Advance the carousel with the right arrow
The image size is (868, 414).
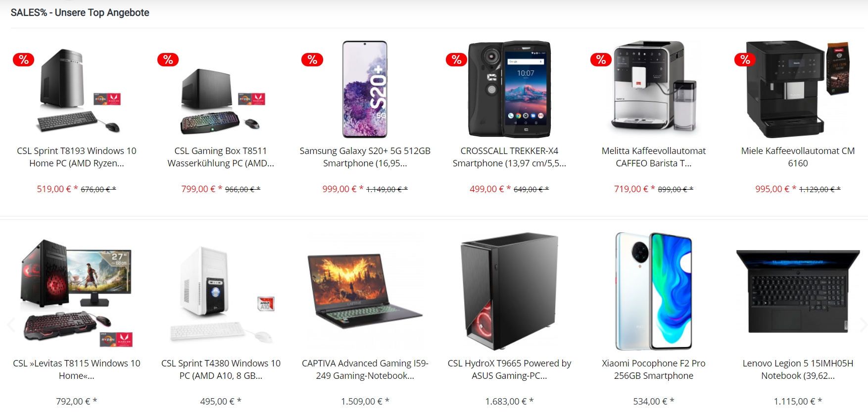863,325
